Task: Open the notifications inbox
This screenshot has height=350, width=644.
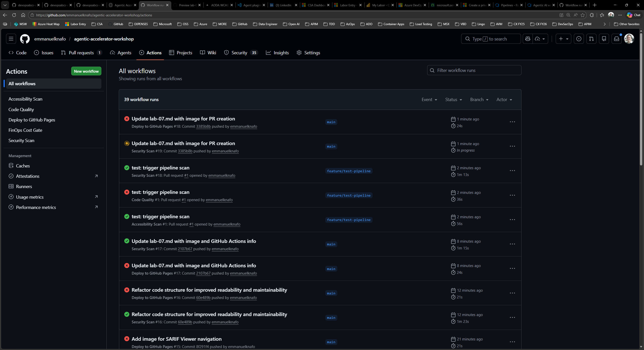Action: pos(617,39)
